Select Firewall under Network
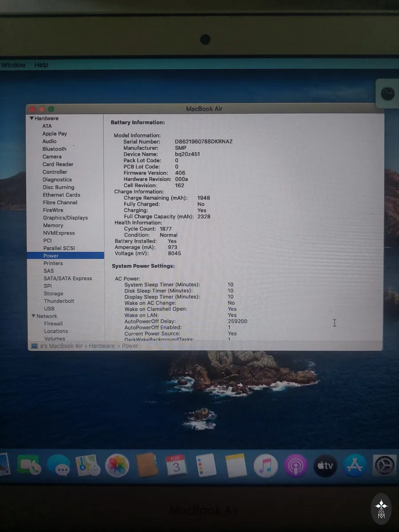 pyautogui.click(x=54, y=324)
